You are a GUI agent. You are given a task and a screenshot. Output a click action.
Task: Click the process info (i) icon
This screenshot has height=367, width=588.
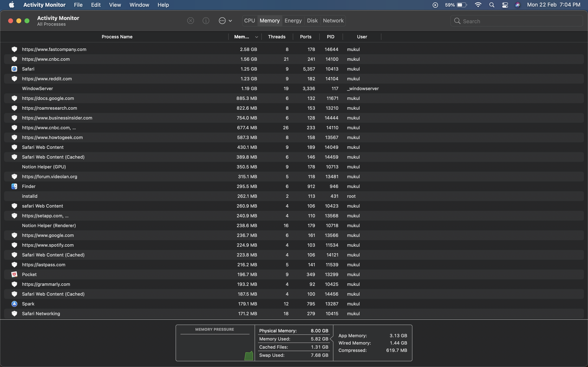point(206,21)
